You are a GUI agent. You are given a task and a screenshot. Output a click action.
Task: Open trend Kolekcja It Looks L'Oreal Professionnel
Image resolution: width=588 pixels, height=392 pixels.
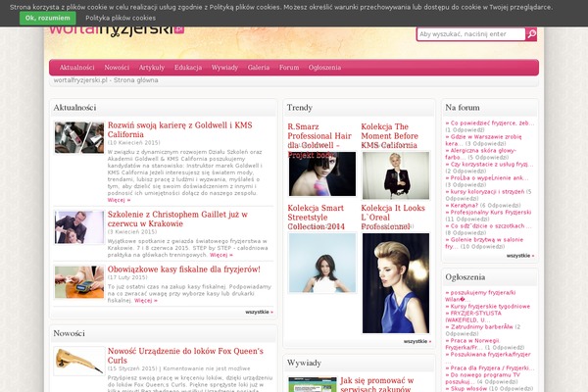point(393,218)
